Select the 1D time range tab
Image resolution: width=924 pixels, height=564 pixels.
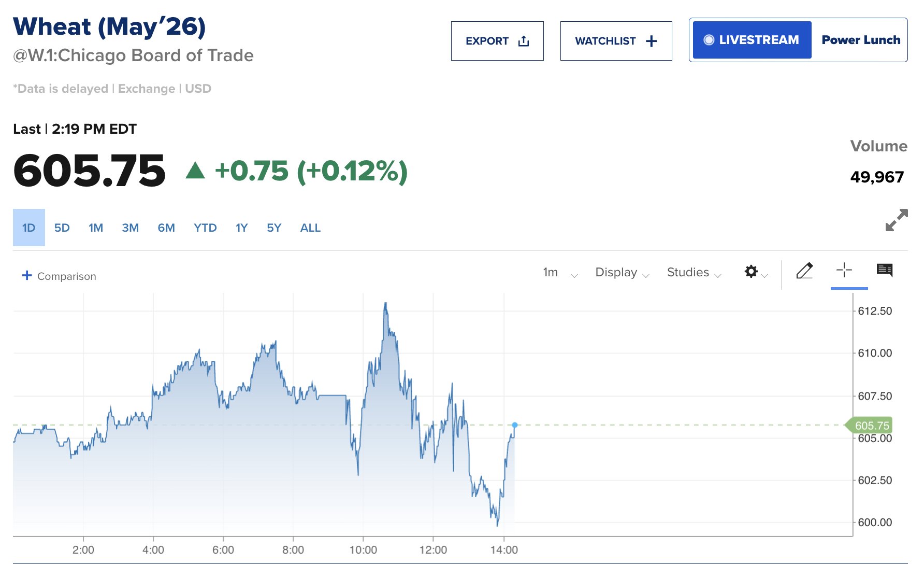point(29,228)
